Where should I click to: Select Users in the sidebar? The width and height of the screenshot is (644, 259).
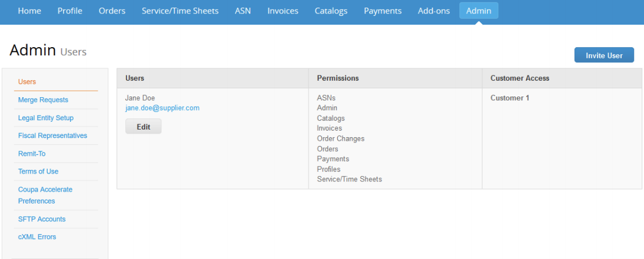coord(27,82)
